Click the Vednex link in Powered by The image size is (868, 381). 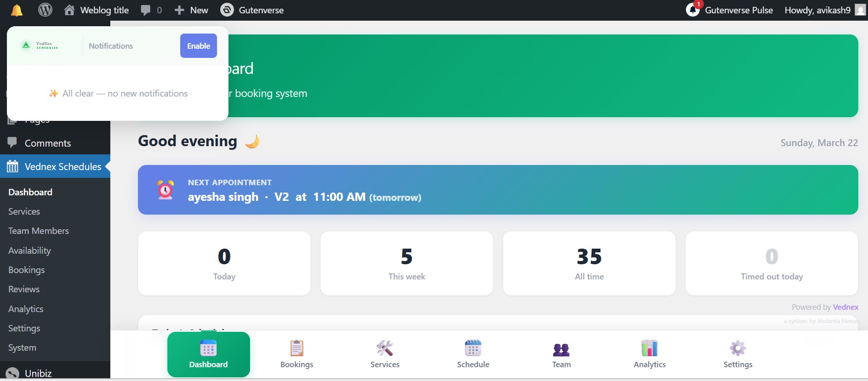845,307
